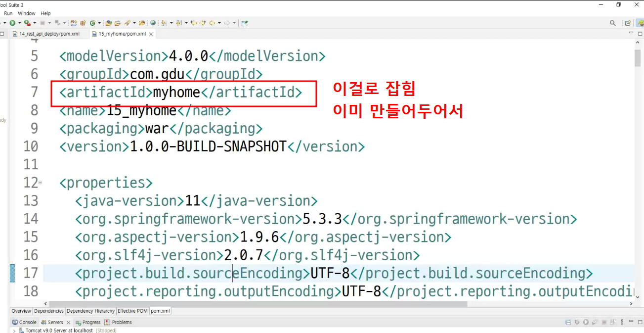Viewport: 644px width, 333px height.
Task: Open the Run dropdown arrow
Action: click(x=19, y=23)
